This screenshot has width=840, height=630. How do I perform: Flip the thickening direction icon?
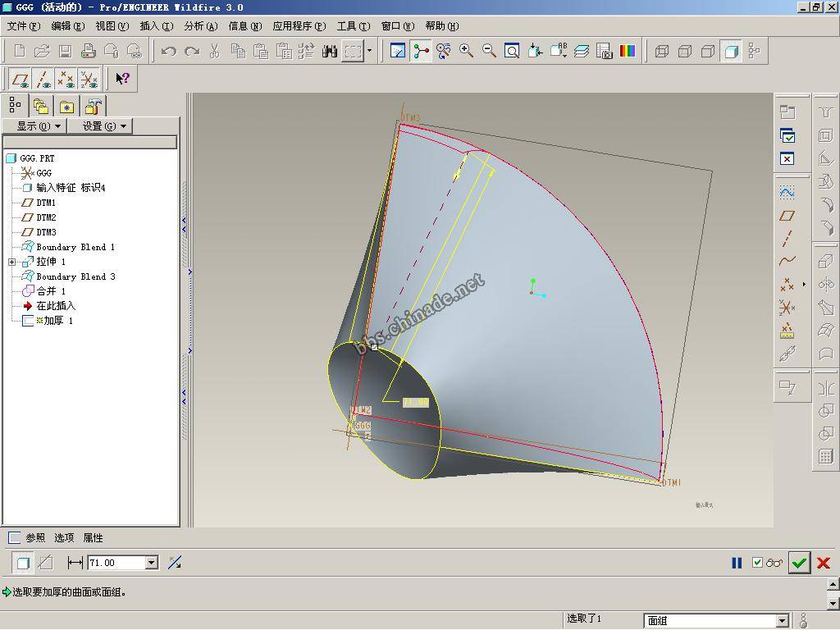click(x=175, y=563)
